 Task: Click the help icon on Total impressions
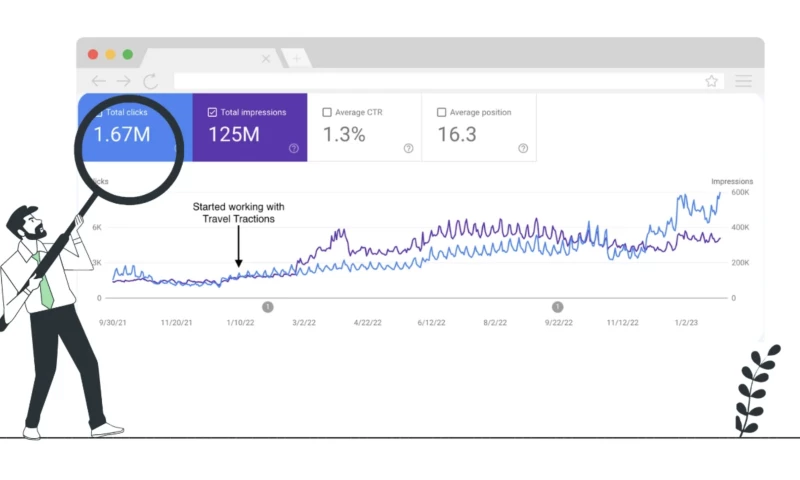pyautogui.click(x=294, y=148)
